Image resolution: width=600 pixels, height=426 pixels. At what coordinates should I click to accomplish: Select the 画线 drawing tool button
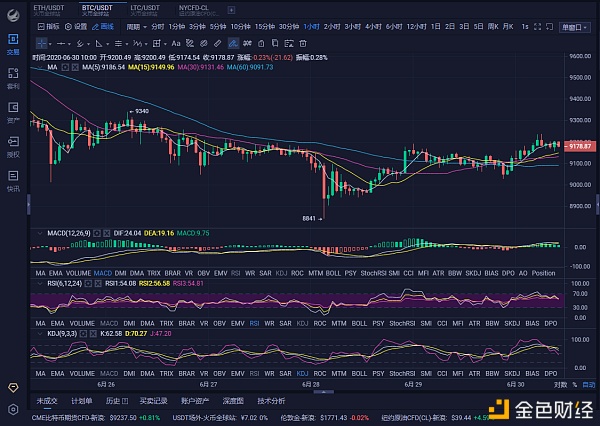(101, 26)
